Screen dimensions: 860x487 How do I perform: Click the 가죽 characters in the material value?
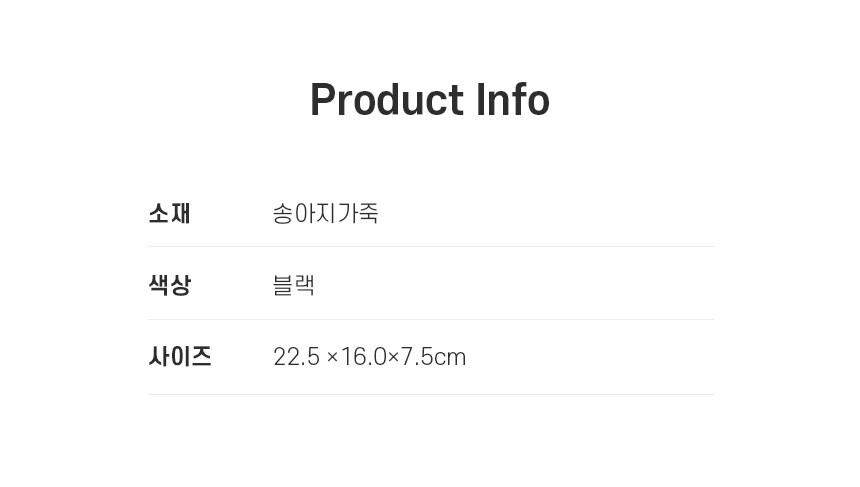coord(357,213)
